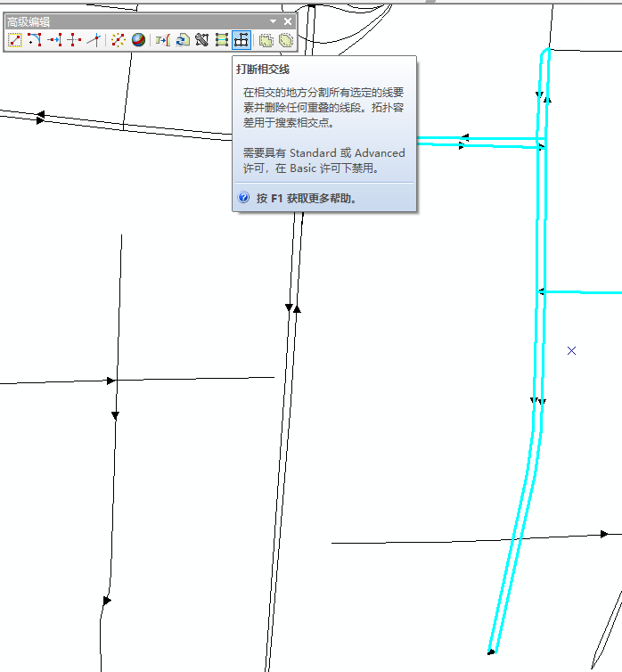Pick the Trim tool
Viewport: 622px width, 672px height.
[x=74, y=40]
